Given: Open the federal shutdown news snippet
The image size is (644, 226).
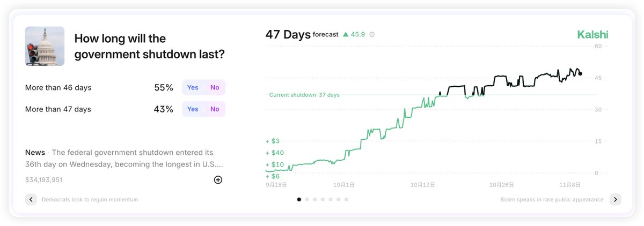Looking at the screenshot, I should pyautogui.click(x=124, y=158).
